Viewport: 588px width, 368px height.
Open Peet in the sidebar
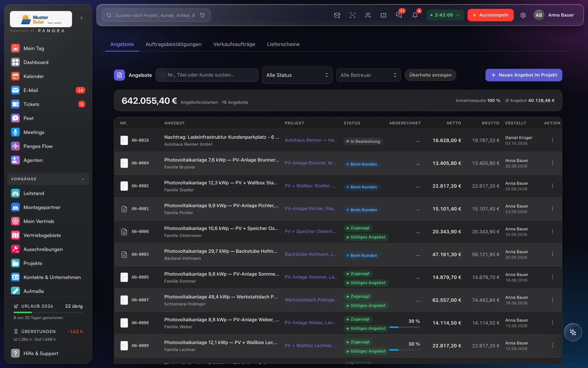click(48, 118)
